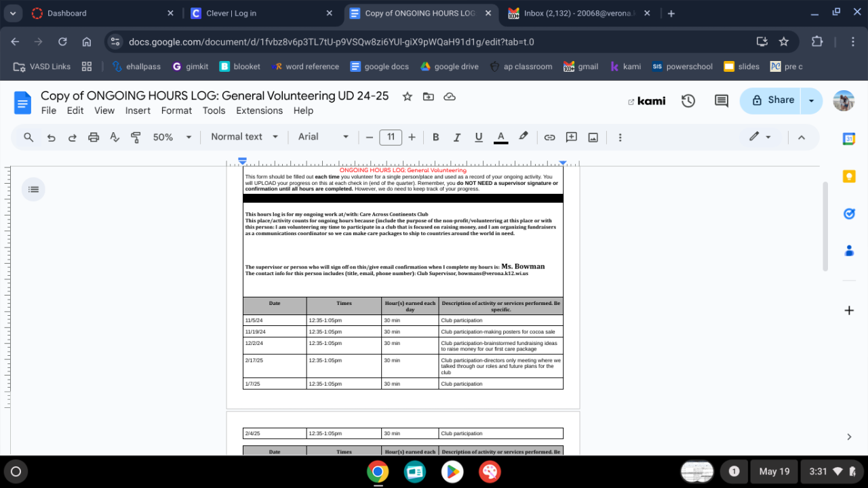Open the Extensions menu
The height and width of the screenshot is (488, 868).
click(x=259, y=110)
